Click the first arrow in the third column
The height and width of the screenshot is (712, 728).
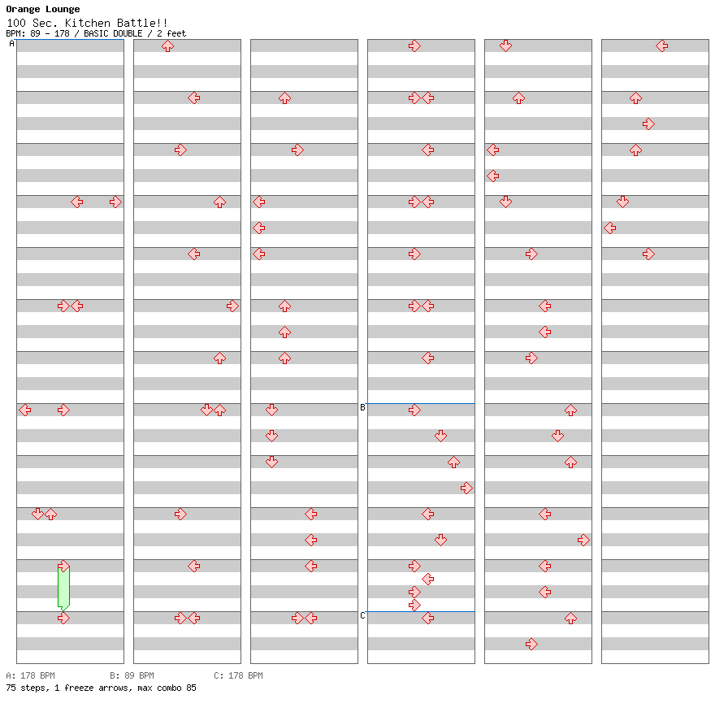[x=284, y=98]
